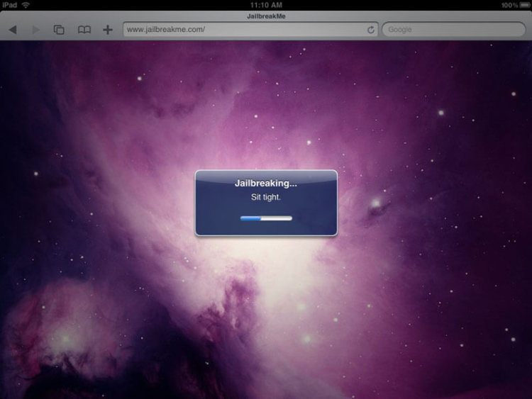Tap the battery indicator icon
This screenshot has width=532, height=399.
click(x=526, y=5)
